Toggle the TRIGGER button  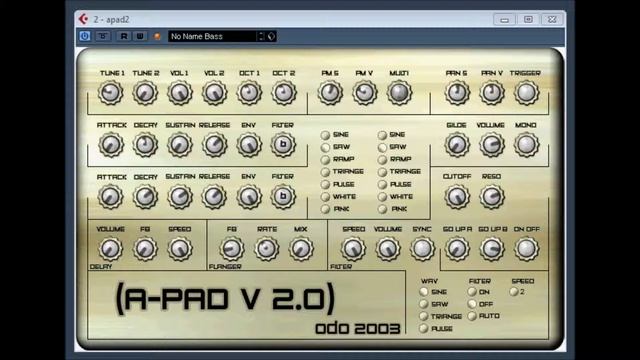526,93
